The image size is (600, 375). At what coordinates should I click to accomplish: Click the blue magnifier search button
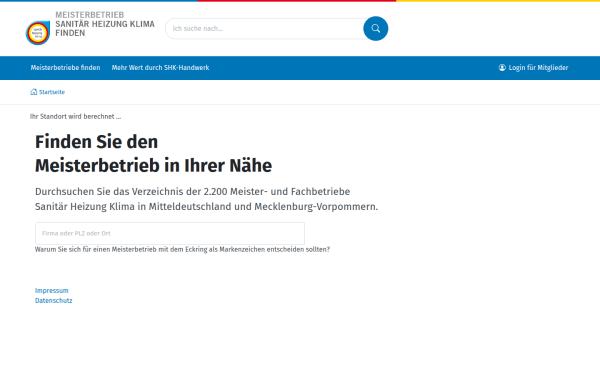pyautogui.click(x=375, y=28)
